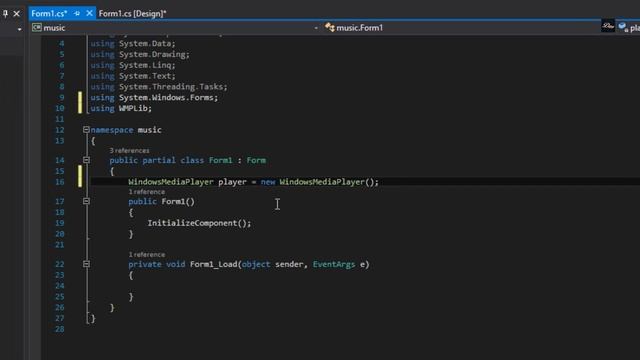Image resolution: width=640 pixels, height=360 pixels.
Task: Place cursor in WindowsMediaPlayer player declaration line
Action: (253, 182)
